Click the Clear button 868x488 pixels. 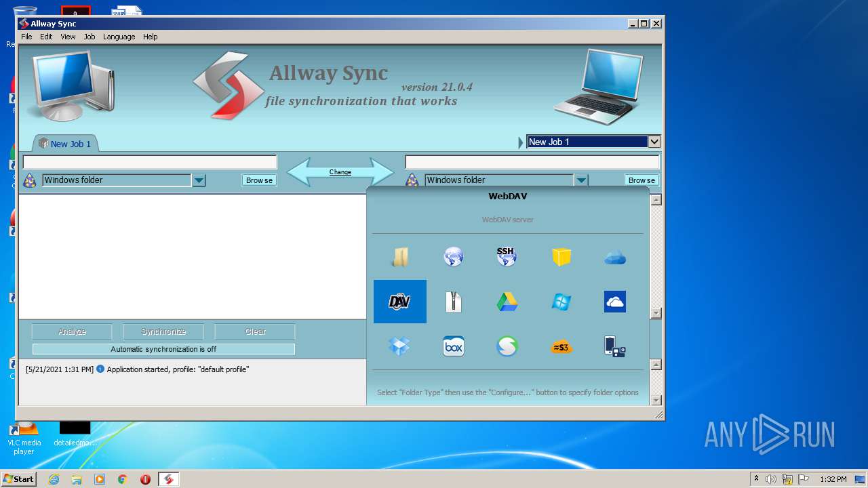click(255, 331)
